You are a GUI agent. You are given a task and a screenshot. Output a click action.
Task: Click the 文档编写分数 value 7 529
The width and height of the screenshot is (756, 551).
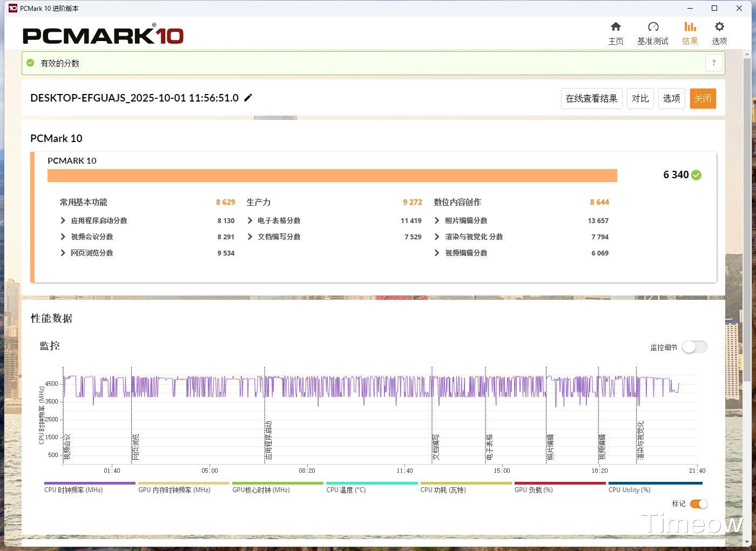[413, 237]
